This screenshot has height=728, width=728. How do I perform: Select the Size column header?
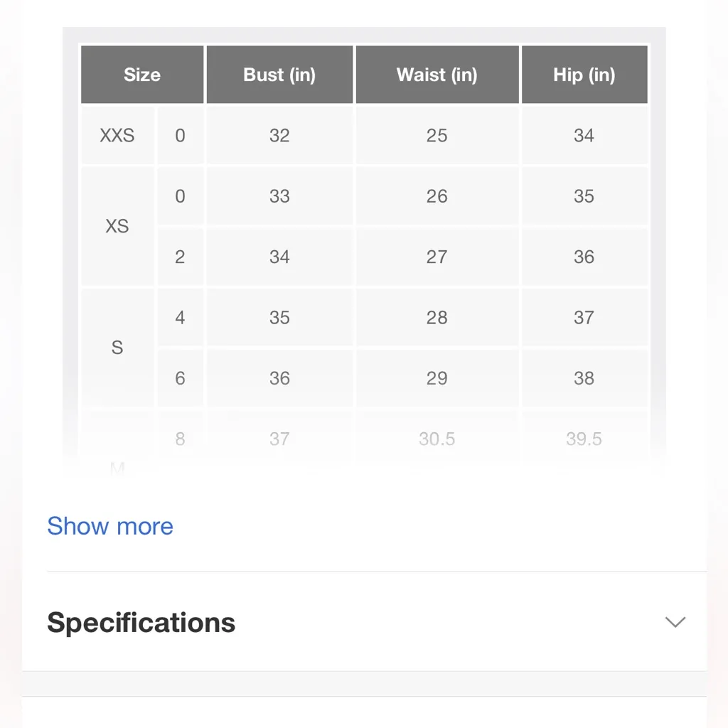coord(141,74)
